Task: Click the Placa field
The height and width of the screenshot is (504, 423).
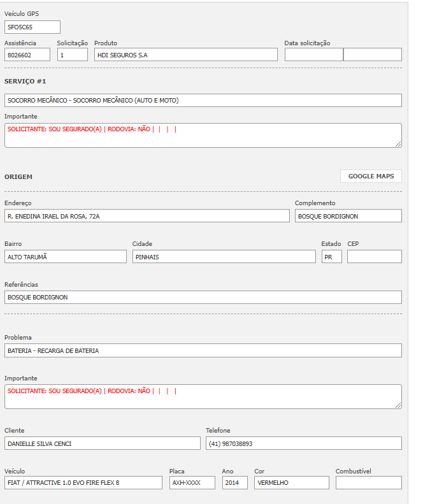Action: pyautogui.click(x=192, y=483)
